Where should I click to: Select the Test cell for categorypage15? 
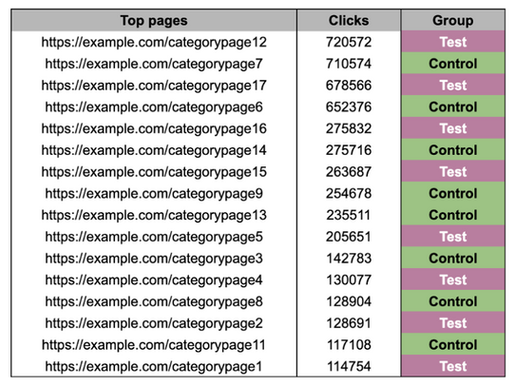(x=453, y=172)
